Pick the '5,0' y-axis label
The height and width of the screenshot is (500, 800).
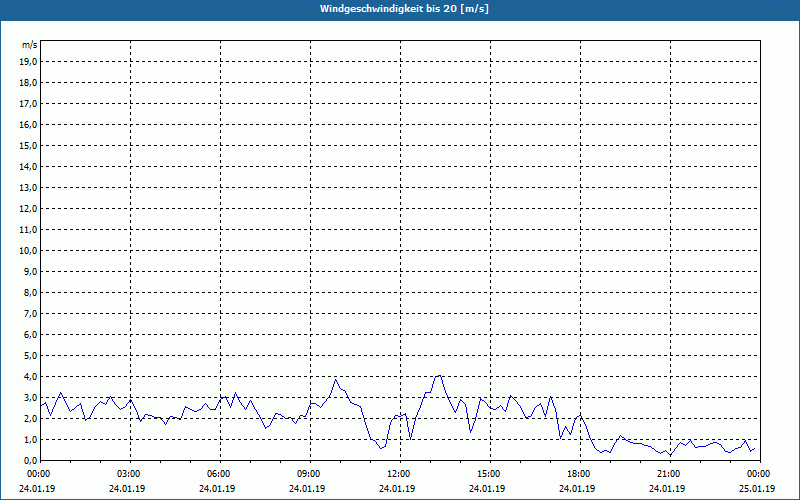31,356
